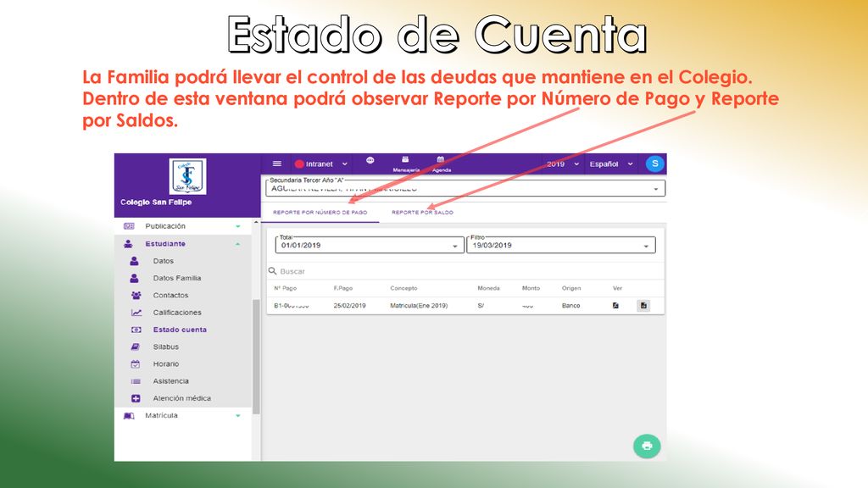
Task: Click the search magnifier icon
Action: pyautogui.click(x=272, y=271)
